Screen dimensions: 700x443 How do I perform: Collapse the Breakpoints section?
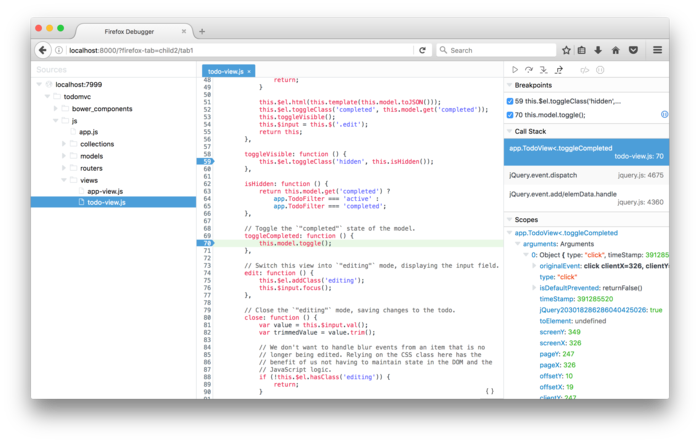(509, 85)
